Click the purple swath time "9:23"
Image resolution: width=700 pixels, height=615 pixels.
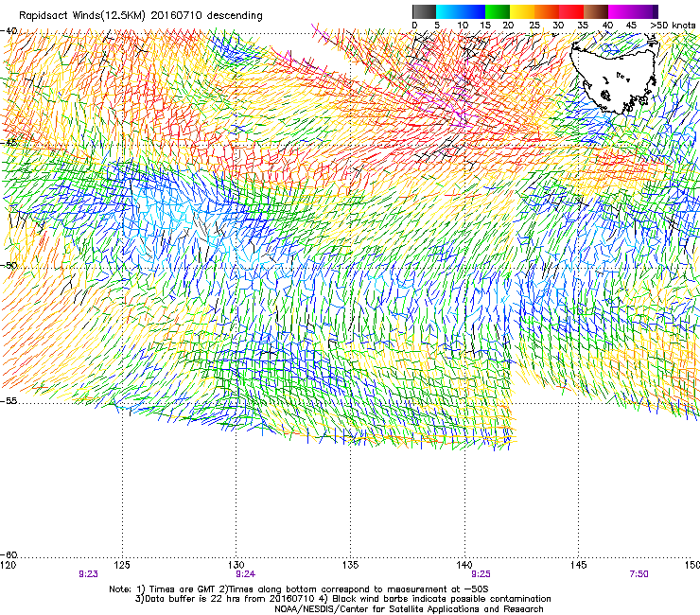pyautogui.click(x=88, y=574)
